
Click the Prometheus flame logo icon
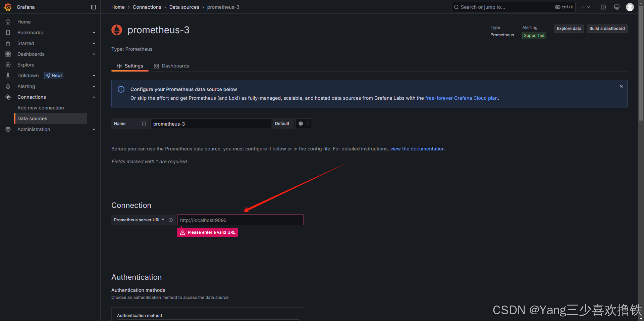click(117, 30)
